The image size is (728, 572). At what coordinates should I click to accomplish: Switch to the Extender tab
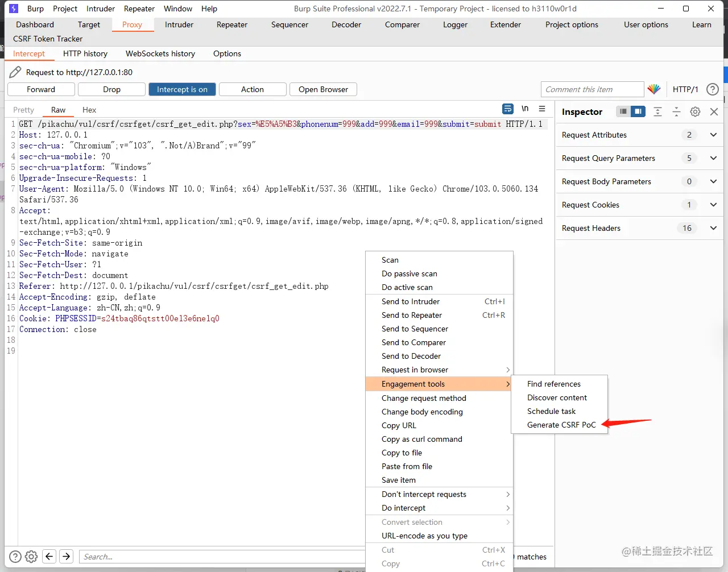(506, 24)
